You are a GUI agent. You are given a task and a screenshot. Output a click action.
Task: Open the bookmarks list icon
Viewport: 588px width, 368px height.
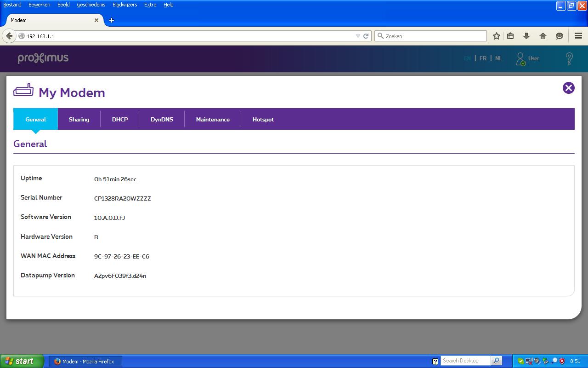click(510, 36)
